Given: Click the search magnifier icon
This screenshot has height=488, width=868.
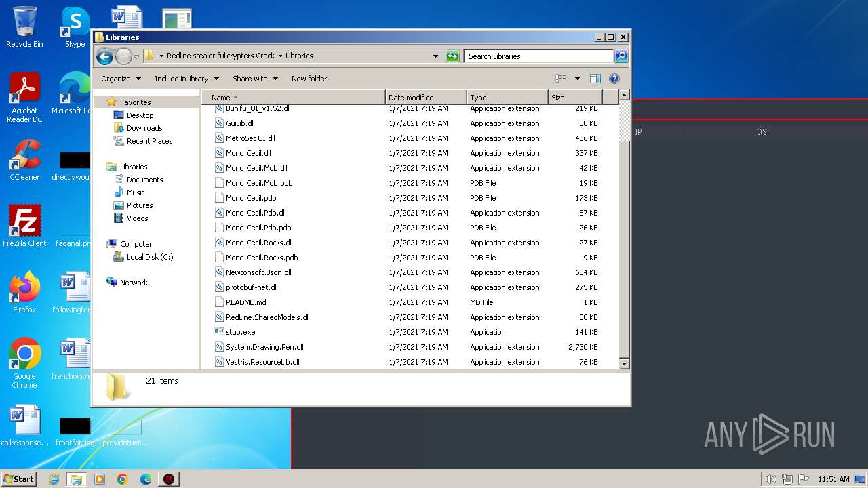Looking at the screenshot, I should (620, 56).
